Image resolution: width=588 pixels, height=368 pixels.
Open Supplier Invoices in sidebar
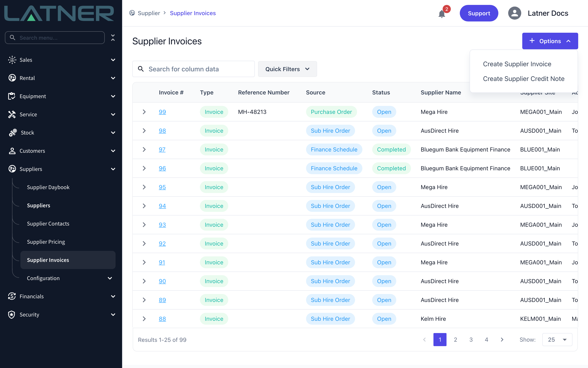(x=68, y=260)
